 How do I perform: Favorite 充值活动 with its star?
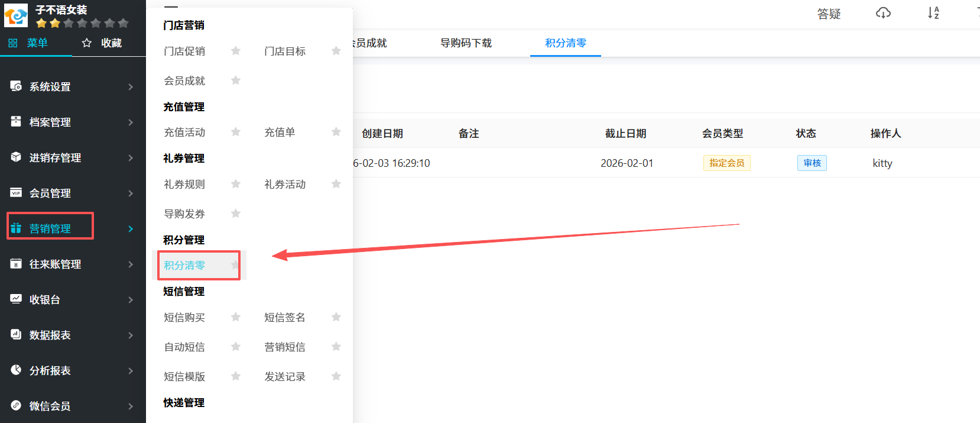236,132
